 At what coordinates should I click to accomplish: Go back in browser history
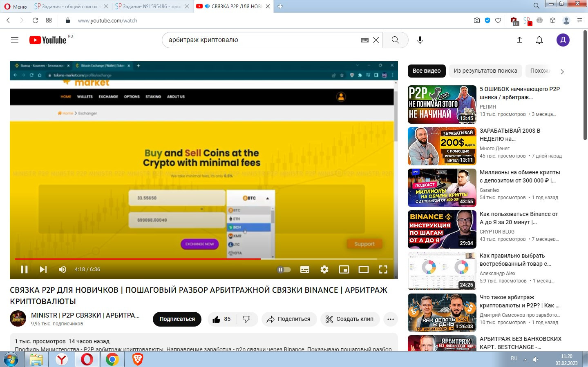(x=8, y=20)
